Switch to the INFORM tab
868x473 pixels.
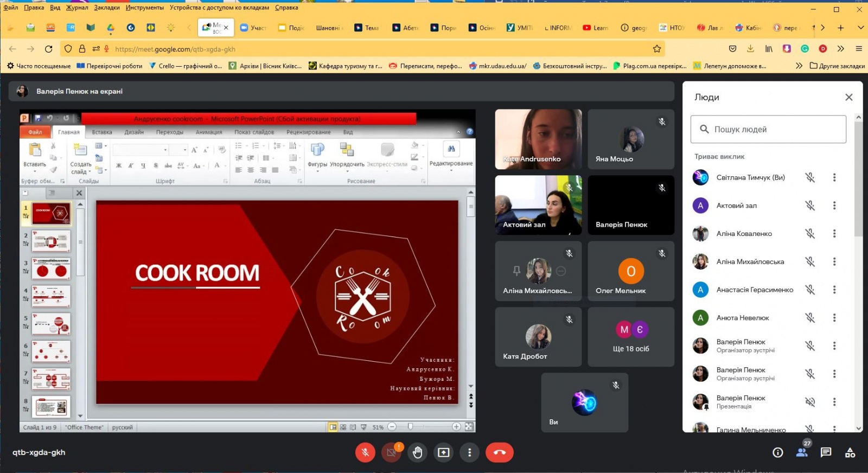pos(557,28)
